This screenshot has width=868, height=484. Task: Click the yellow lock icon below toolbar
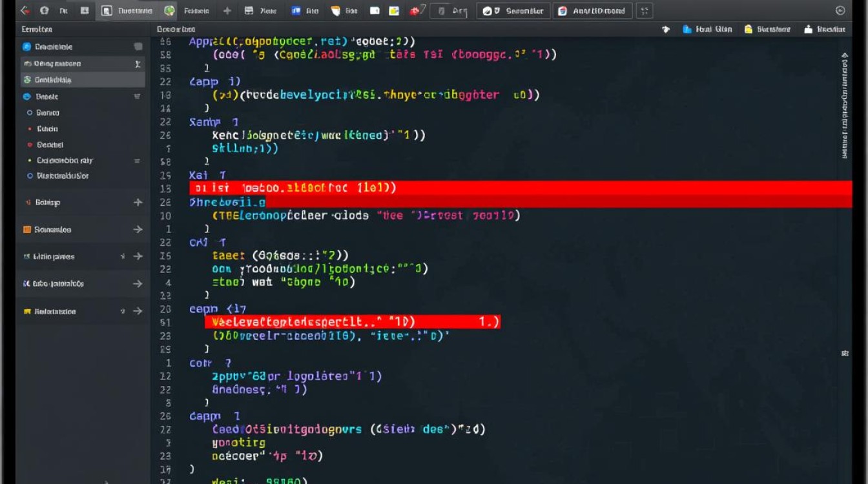(748, 29)
